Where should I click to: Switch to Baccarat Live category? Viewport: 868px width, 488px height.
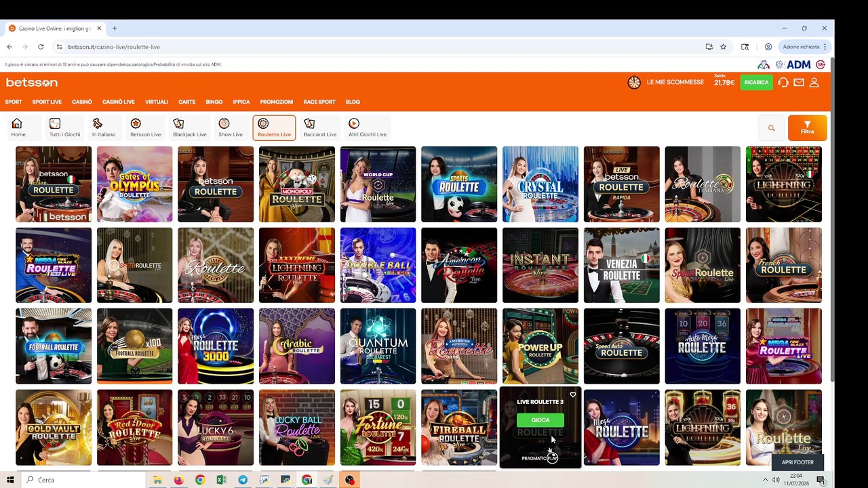[320, 128]
